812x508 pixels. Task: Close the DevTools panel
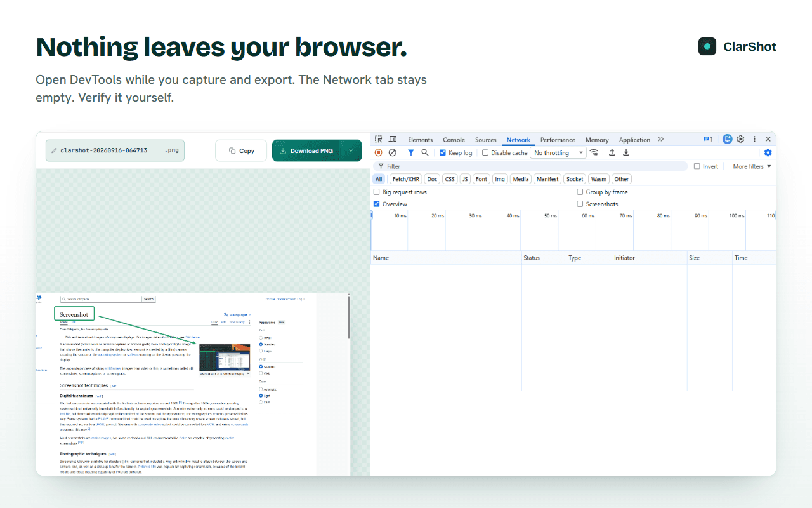point(768,139)
